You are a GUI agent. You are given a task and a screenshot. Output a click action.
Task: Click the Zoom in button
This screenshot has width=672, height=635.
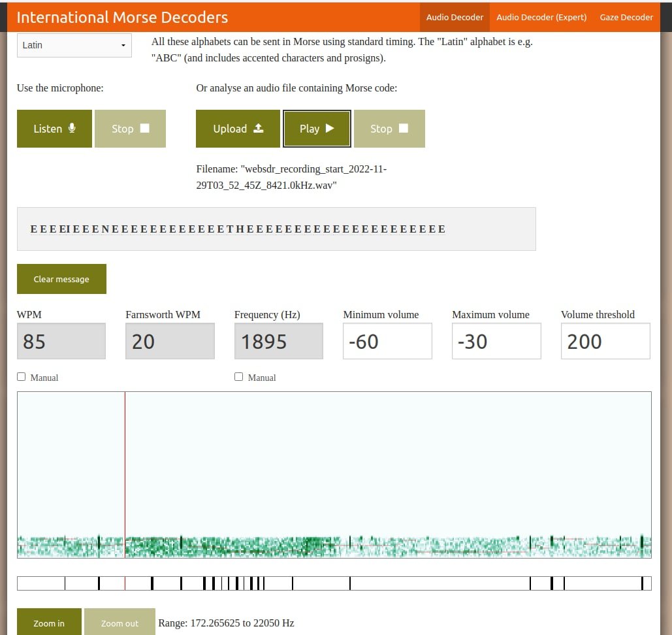click(x=49, y=623)
